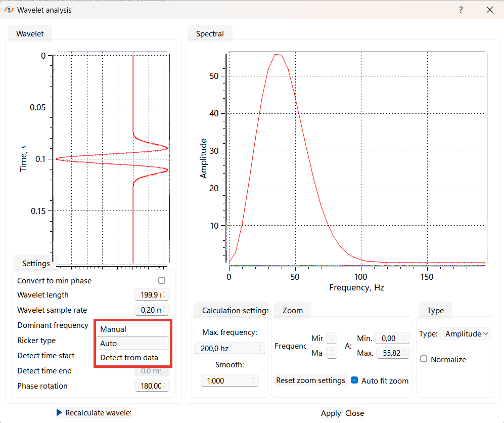The width and height of the screenshot is (504, 423).
Task: Click the Recalculate wavelet play icon
Action: click(59, 412)
